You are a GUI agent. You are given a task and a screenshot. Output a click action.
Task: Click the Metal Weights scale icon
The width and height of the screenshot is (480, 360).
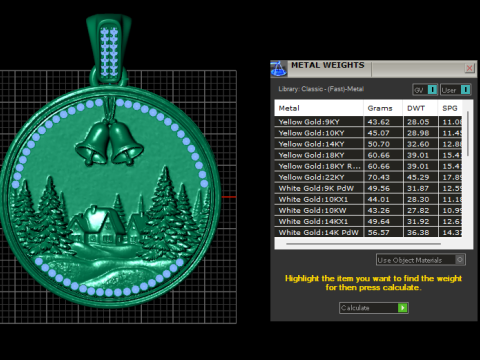[278, 69]
